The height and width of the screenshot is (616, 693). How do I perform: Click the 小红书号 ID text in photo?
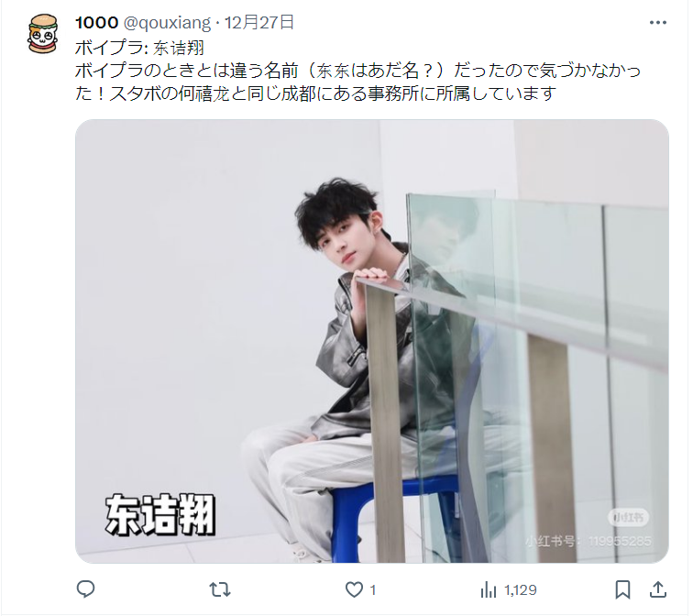(x=588, y=541)
